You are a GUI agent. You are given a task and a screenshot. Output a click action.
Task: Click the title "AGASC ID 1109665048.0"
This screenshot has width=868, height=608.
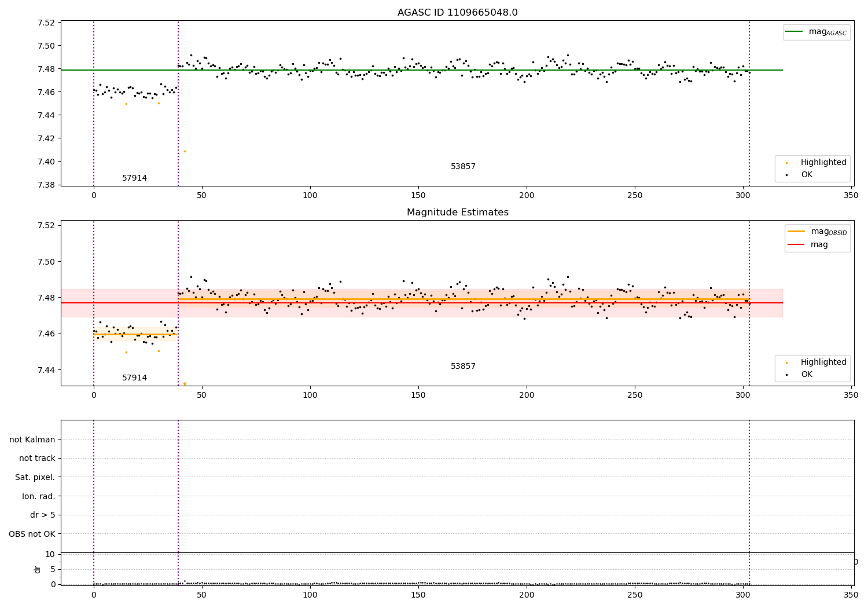click(x=457, y=13)
